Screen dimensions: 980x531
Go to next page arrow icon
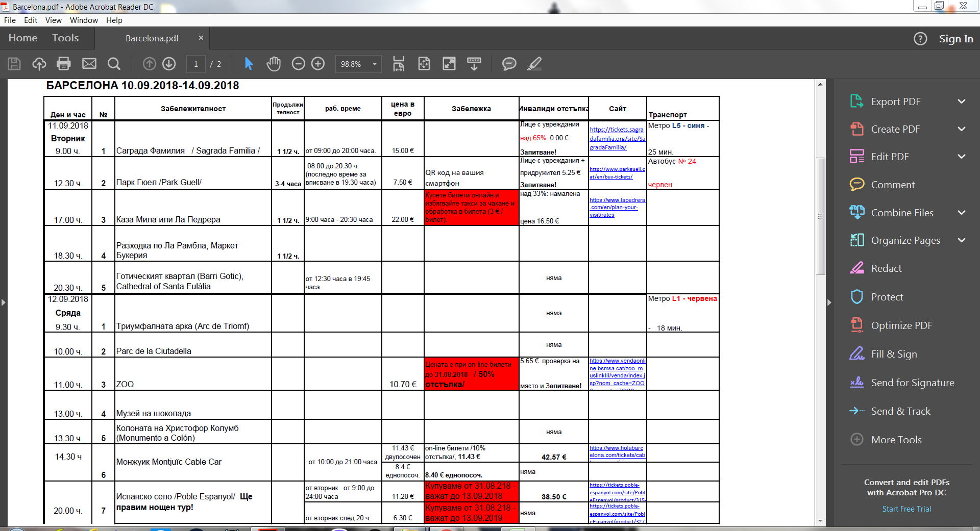coord(169,64)
